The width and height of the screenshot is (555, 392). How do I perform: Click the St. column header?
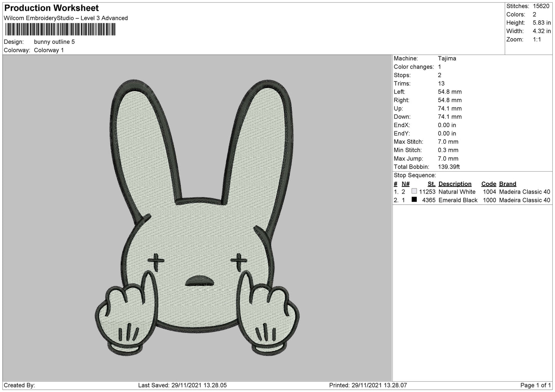(x=431, y=184)
